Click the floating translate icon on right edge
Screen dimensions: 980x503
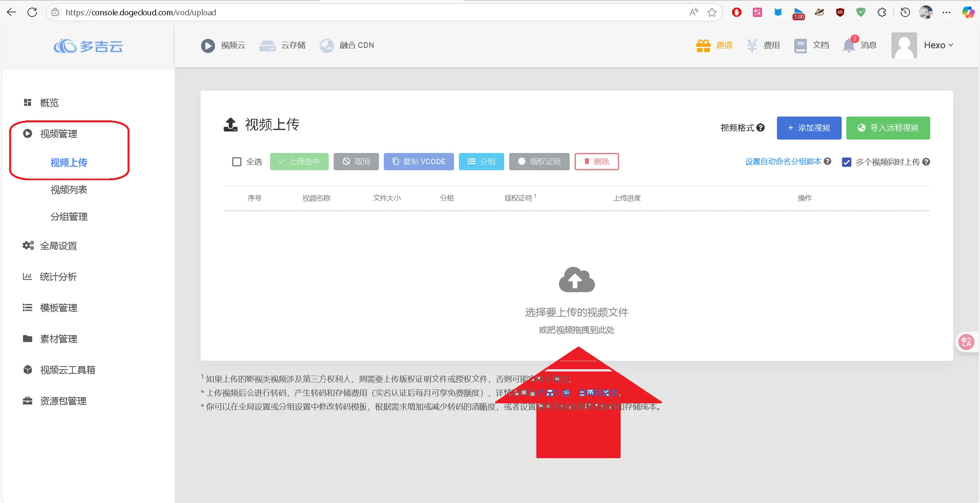point(966,342)
